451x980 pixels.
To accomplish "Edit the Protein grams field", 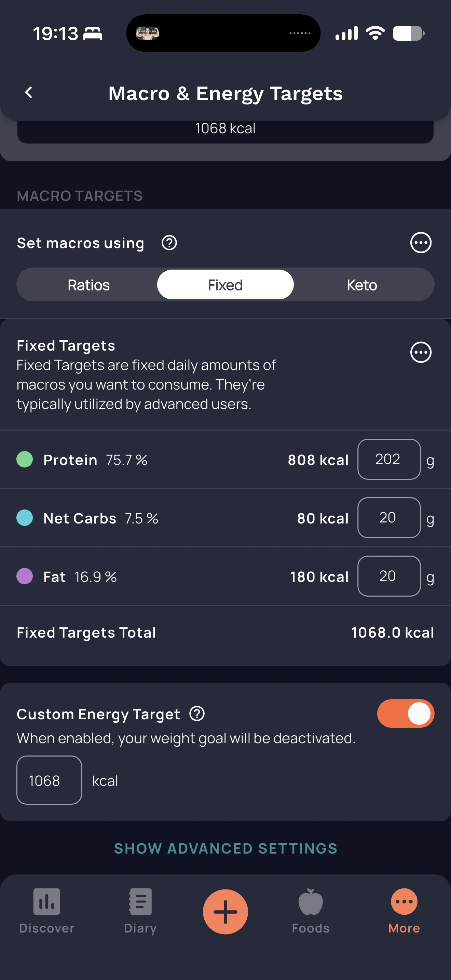I will (389, 459).
